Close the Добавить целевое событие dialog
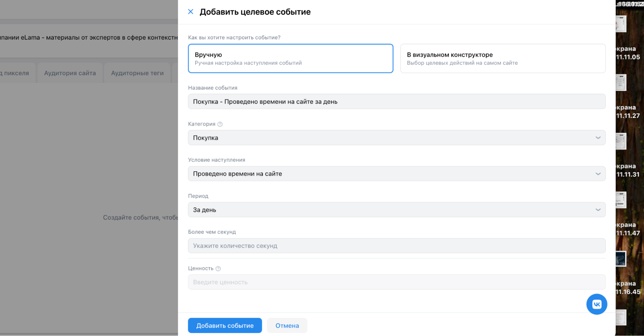644x336 pixels. (x=190, y=12)
